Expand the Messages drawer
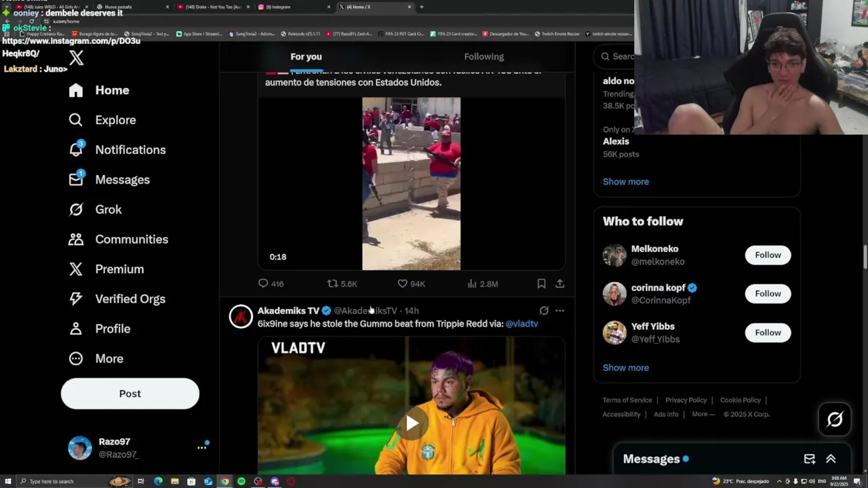The image size is (868, 488). 831,459
